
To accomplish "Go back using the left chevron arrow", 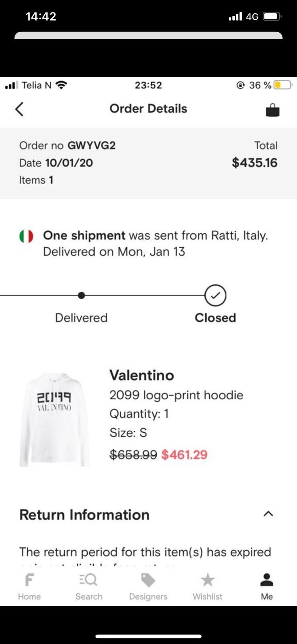I will click(19, 109).
